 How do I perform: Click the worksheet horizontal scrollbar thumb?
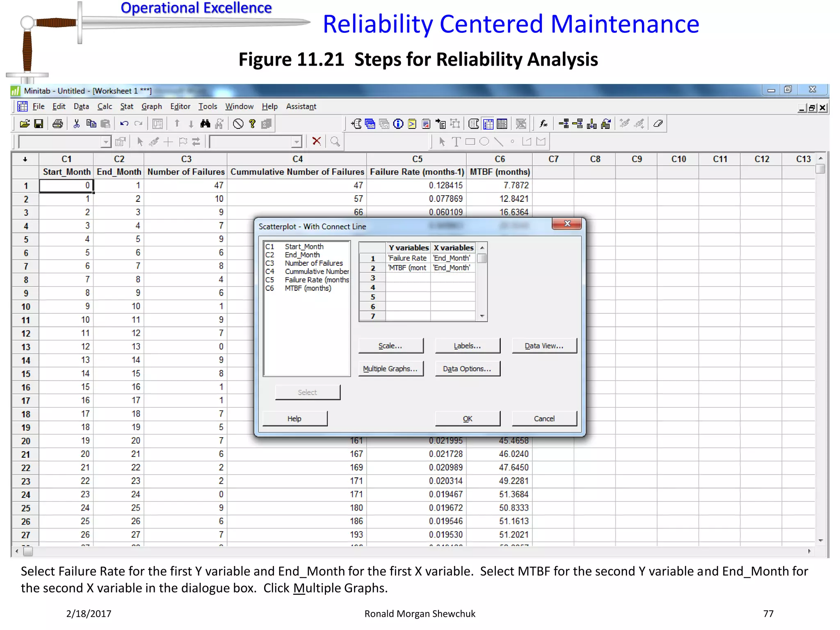tap(28, 552)
